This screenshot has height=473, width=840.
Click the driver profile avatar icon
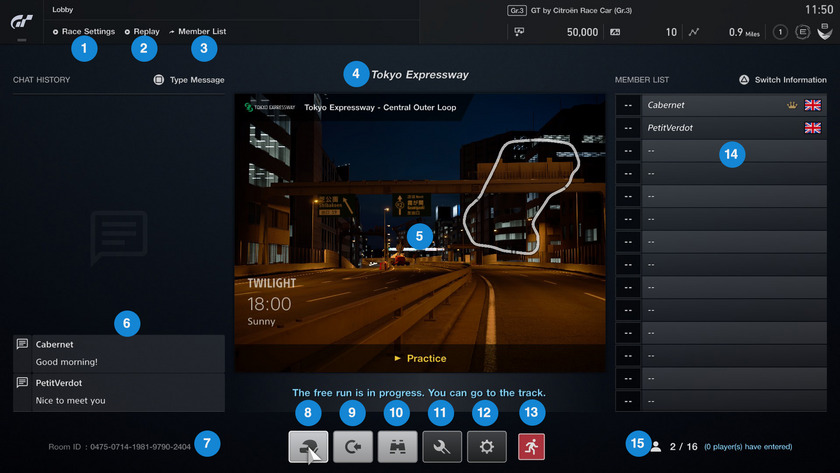click(825, 32)
